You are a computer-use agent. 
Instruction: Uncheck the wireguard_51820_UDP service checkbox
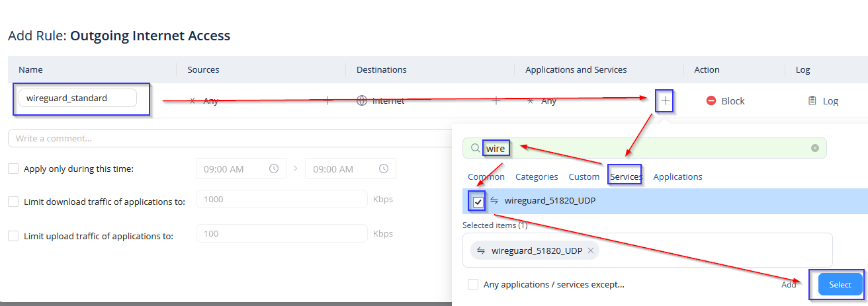[x=478, y=201]
